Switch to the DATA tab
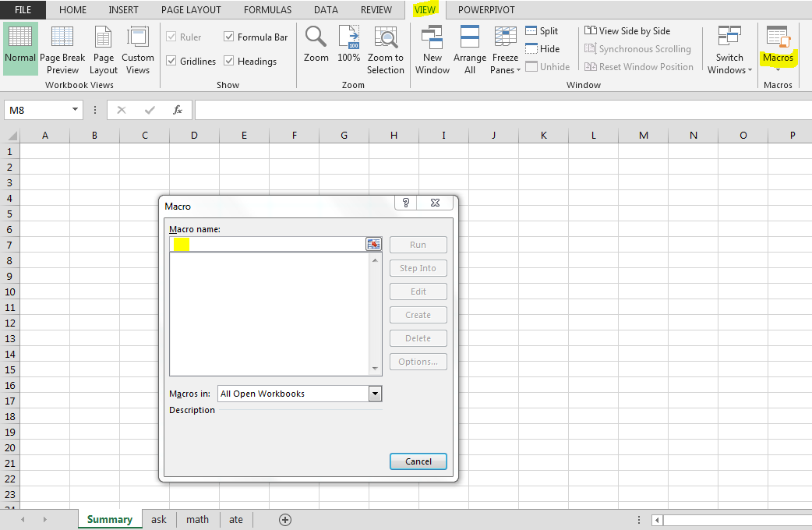The width and height of the screenshot is (812, 530). 326,10
